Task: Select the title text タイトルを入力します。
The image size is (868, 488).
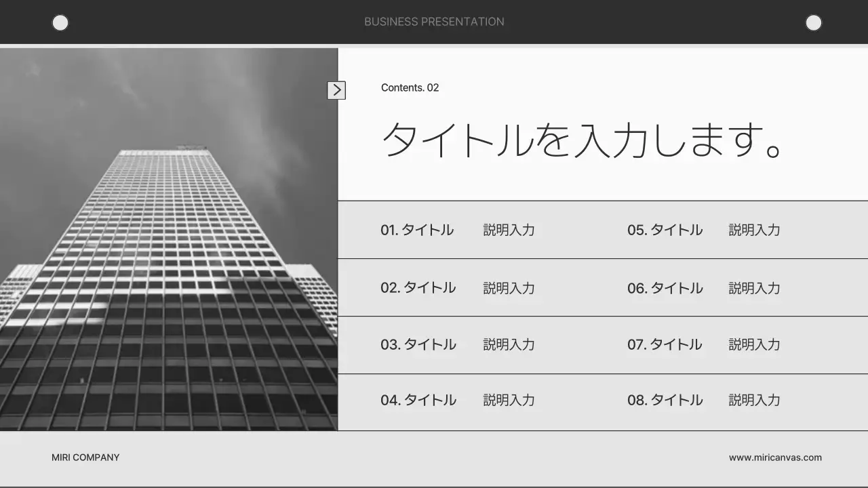Action: (583, 140)
